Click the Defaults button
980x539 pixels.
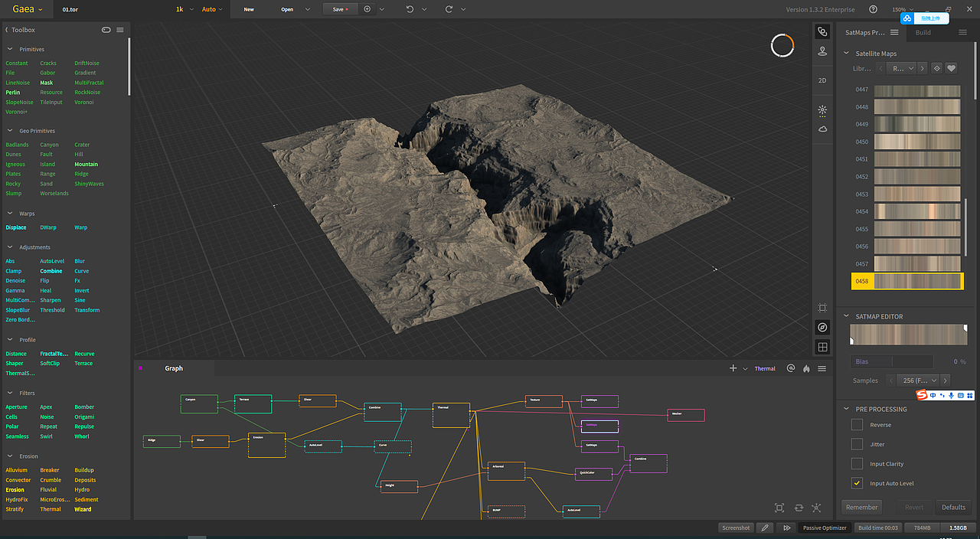click(x=953, y=507)
